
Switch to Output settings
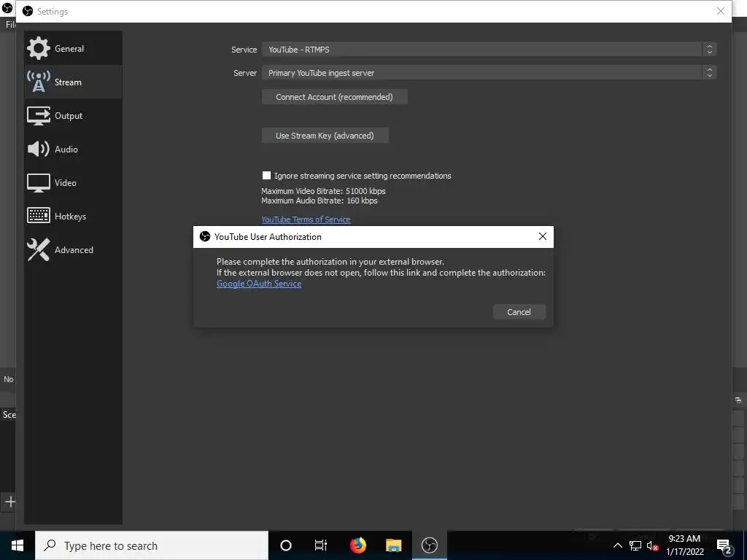[74, 116]
